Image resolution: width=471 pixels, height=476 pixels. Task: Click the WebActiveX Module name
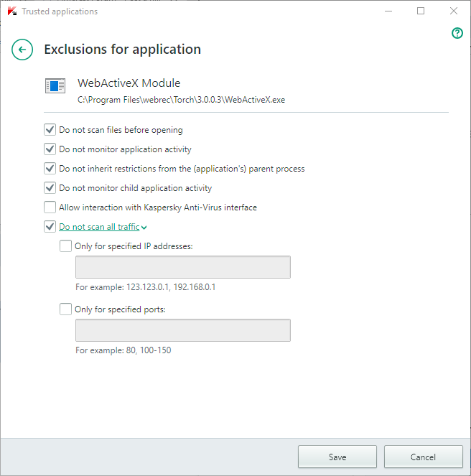[x=129, y=83]
